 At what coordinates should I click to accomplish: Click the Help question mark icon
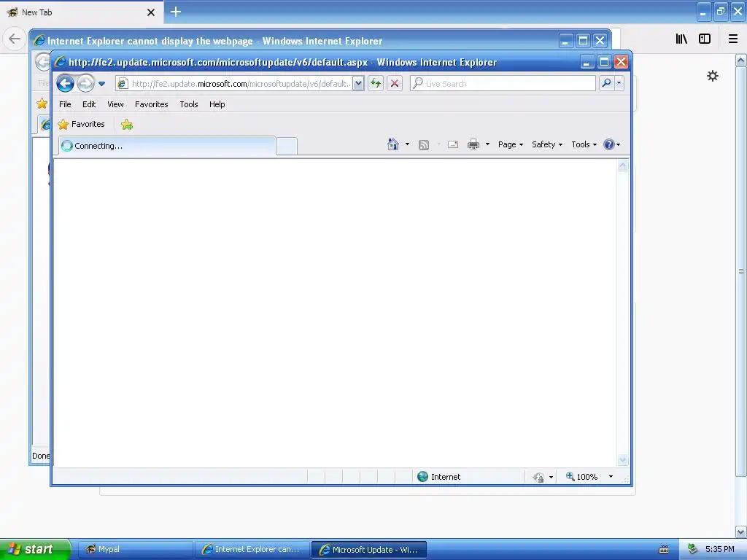(x=609, y=144)
